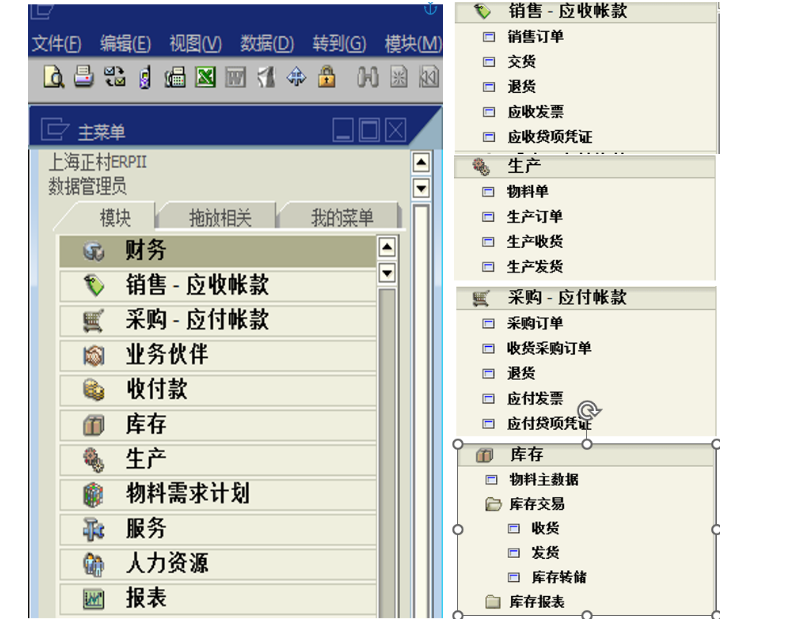
Task: Click module list inner scroll-down arrow
Action: pos(387,273)
